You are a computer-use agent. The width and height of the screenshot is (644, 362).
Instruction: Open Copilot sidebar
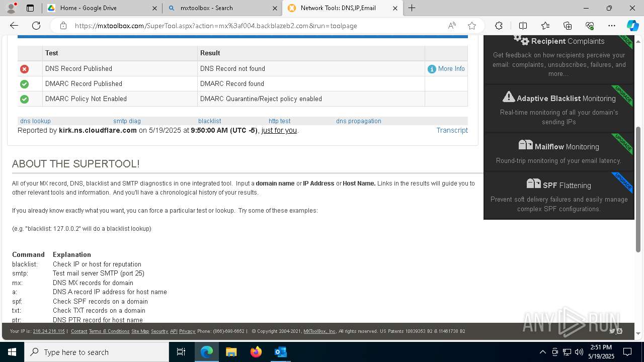pos(632,26)
